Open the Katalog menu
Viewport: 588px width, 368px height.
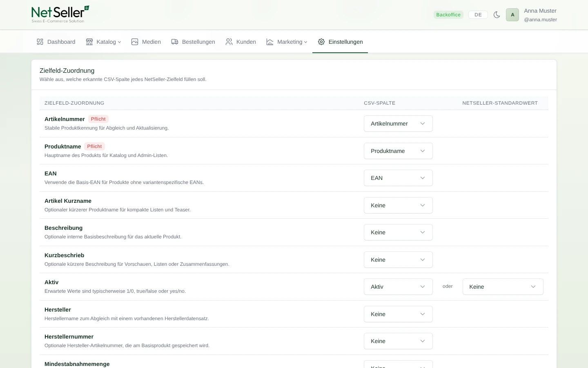click(x=103, y=42)
